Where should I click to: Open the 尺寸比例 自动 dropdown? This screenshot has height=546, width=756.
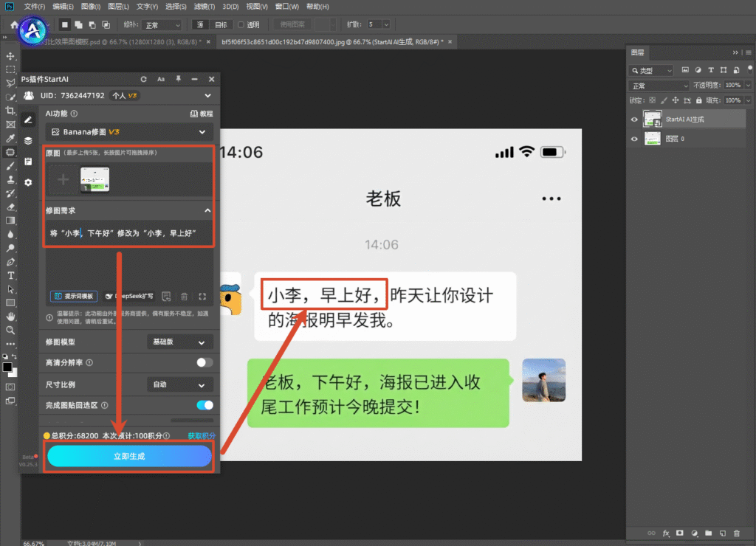(179, 384)
